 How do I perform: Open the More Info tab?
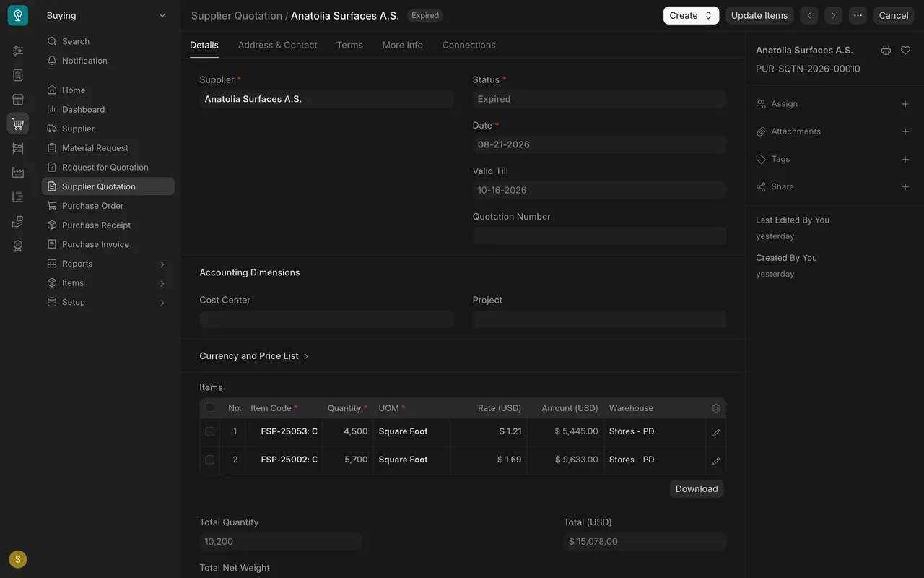click(x=403, y=45)
